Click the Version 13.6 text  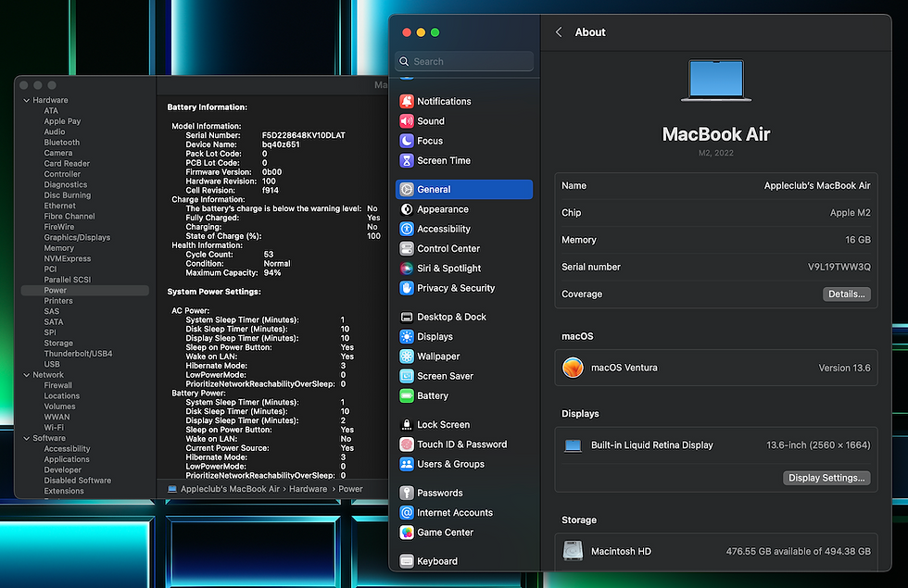pos(844,368)
